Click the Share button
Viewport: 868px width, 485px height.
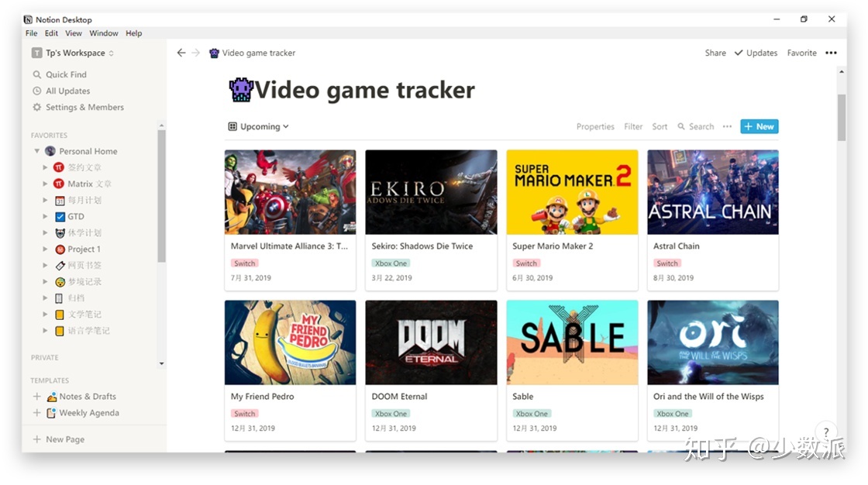(715, 53)
